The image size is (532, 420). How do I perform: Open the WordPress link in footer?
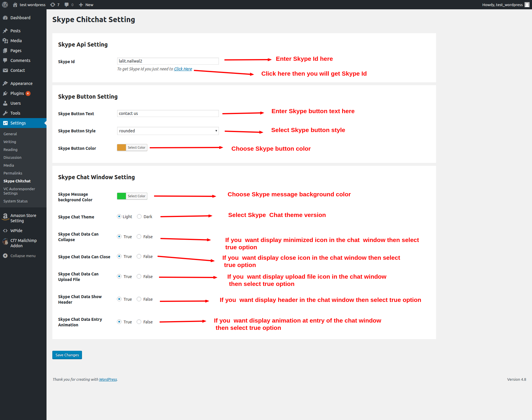[108, 379]
